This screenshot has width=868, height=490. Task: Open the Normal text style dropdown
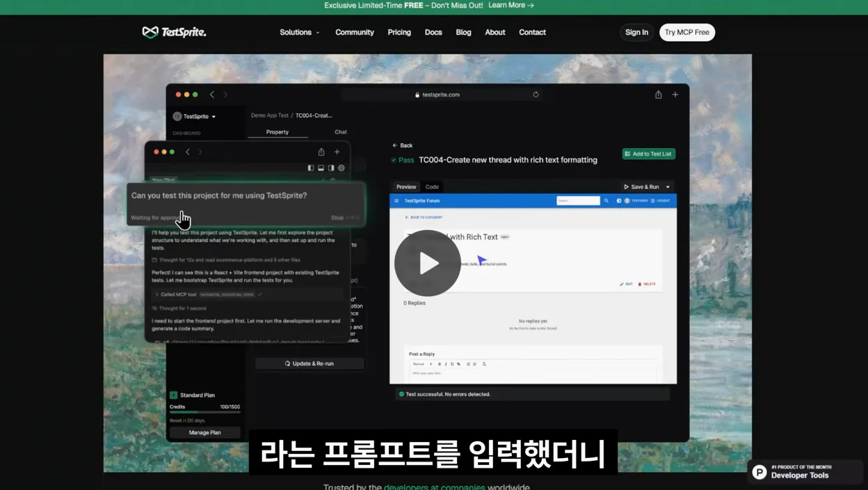[x=422, y=364]
